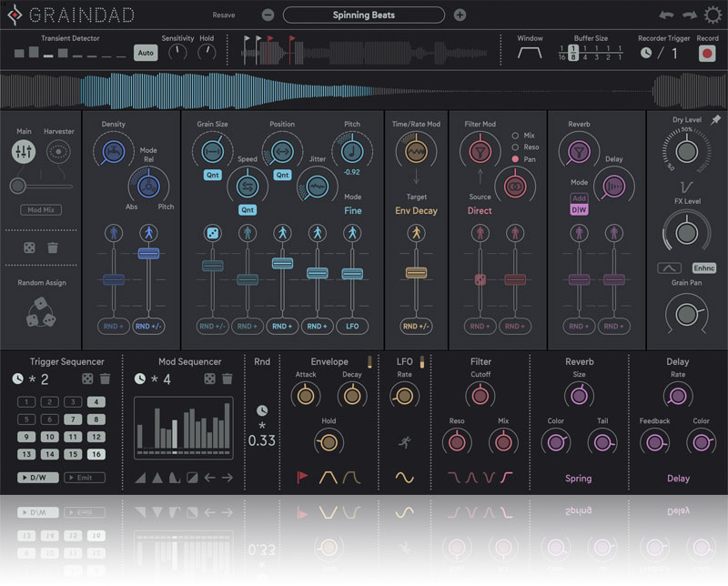Image resolution: width=728 pixels, height=586 pixels.
Task: Select the Main mixer view icon
Action: 25,152
